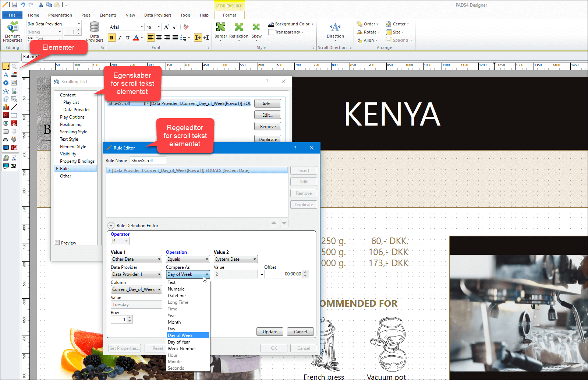Cut selection with the scissors icon
Image resolution: width=588 pixels, height=380 pixels.
point(41,5)
